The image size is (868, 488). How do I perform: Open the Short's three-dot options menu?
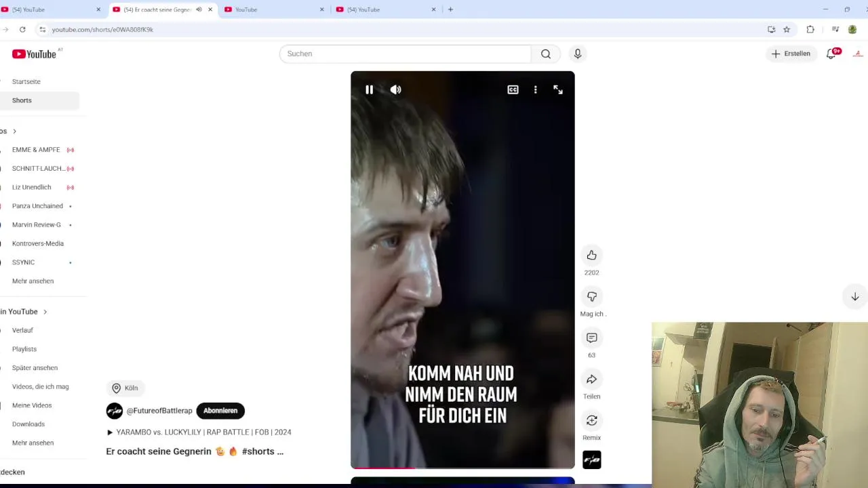click(536, 89)
